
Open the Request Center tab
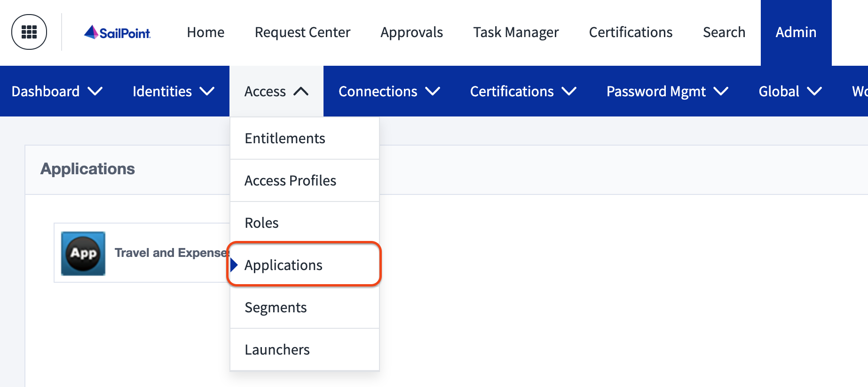[302, 32]
